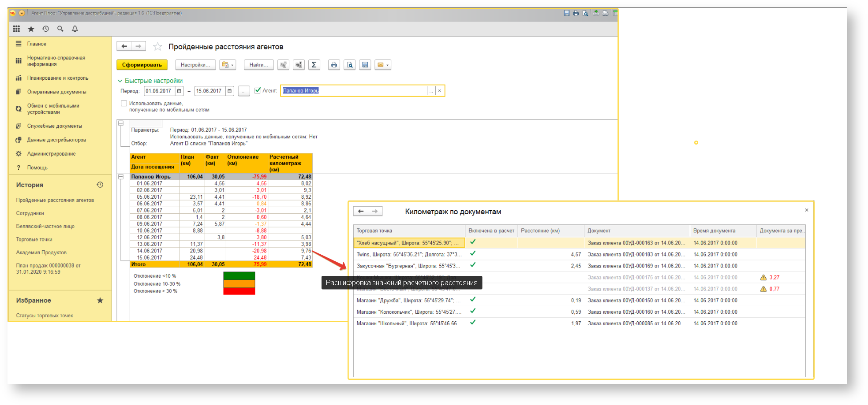Image resolution: width=868 pixels, height=405 pixels.
Task: Click the Sigma sum icon in report toolbar
Action: (314, 65)
